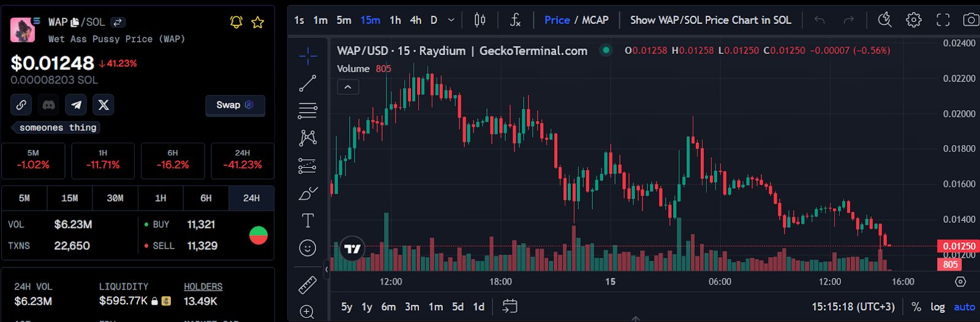This screenshot has height=322, width=980.
Task: Select the text annotation tool
Action: coord(307,220)
